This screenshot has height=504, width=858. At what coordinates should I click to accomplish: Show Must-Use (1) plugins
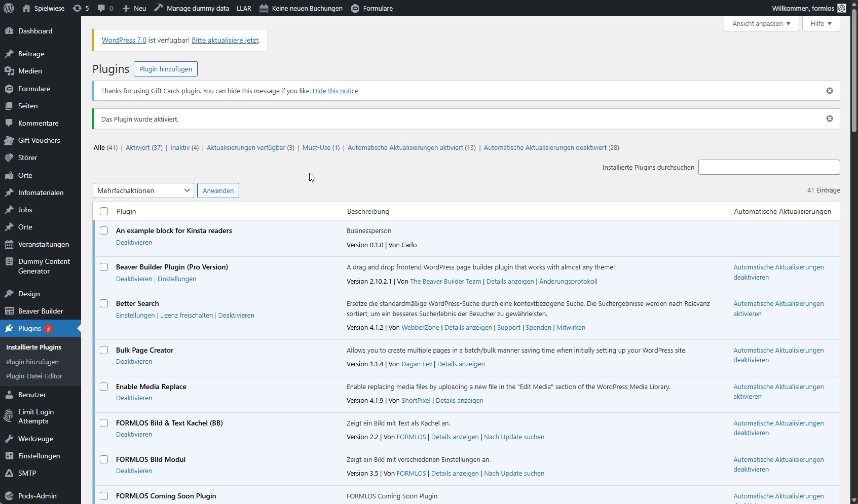click(321, 148)
